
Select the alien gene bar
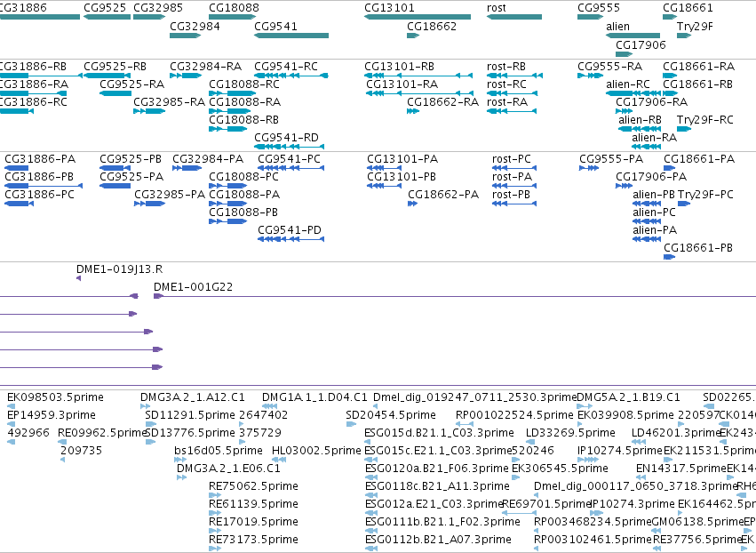tap(633, 36)
